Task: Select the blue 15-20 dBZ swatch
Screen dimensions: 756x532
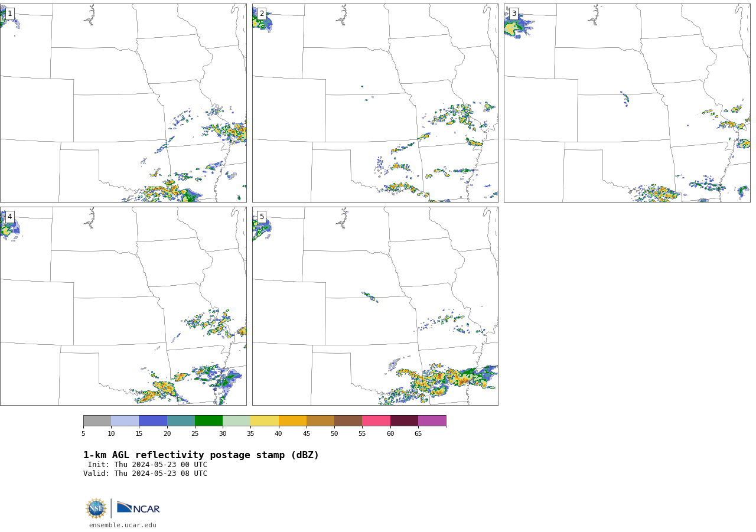Action: 153,421
